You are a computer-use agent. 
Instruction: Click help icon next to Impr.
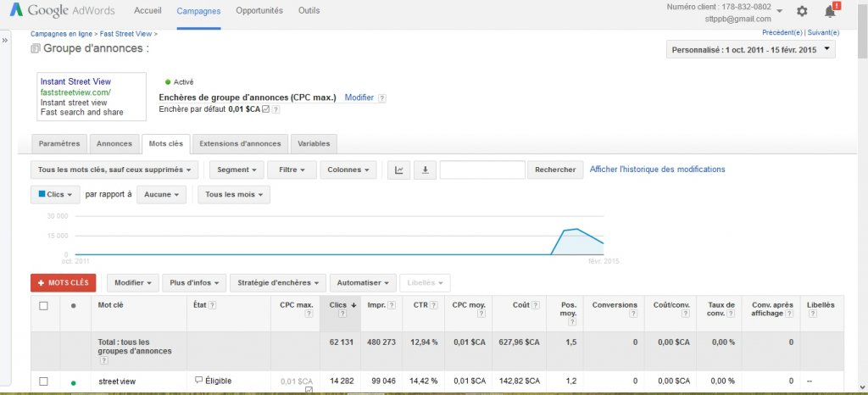pos(392,305)
